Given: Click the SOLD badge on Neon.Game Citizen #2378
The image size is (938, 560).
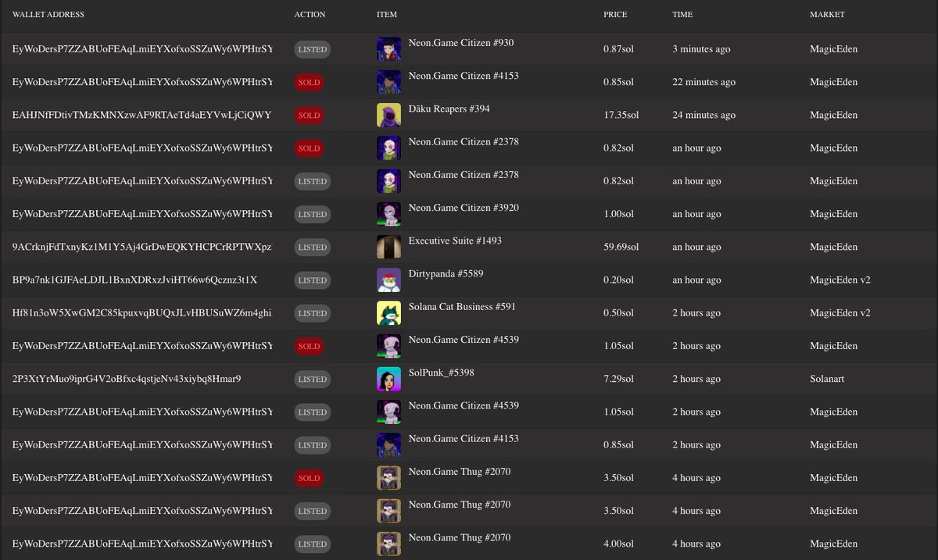Looking at the screenshot, I should (x=309, y=148).
